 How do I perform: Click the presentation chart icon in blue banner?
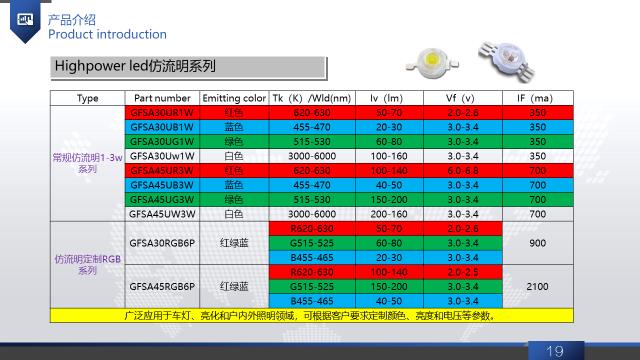click(x=25, y=18)
